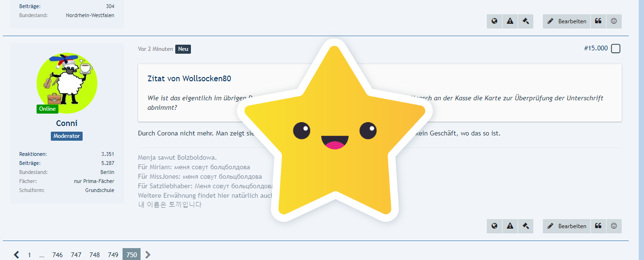
Task: Click warning triangle icon in Conni's post
Action: coord(510,226)
